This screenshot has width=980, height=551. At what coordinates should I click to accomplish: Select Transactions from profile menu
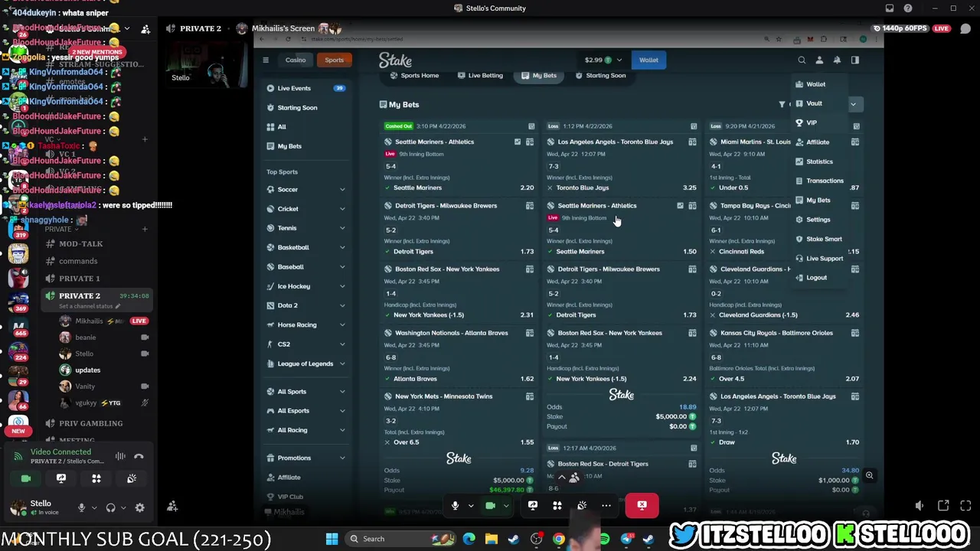(825, 181)
